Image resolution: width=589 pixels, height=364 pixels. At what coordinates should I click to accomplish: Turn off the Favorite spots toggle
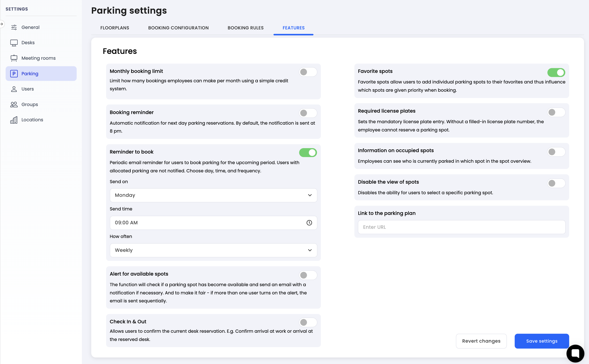[556, 72]
